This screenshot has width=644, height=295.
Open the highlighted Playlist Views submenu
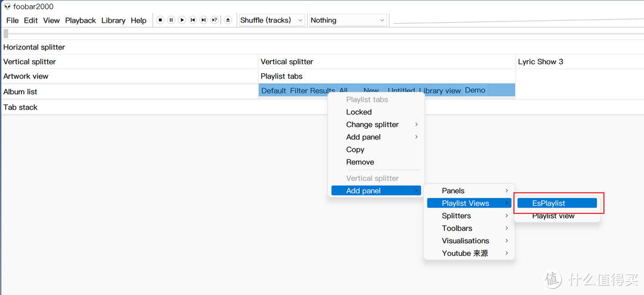469,203
